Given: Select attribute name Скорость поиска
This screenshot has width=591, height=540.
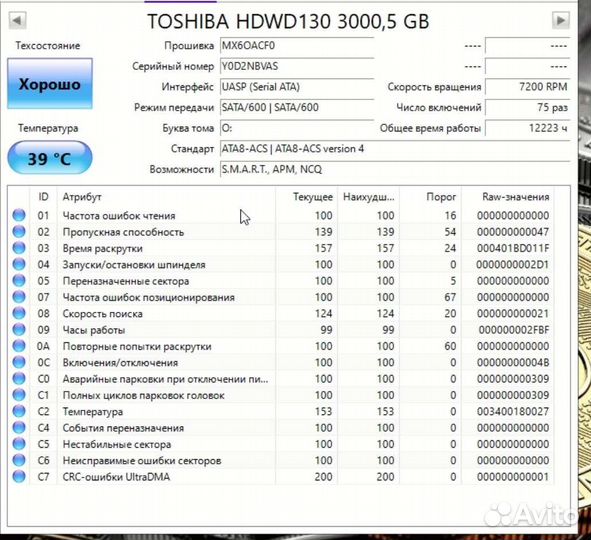Looking at the screenshot, I should (103, 314).
